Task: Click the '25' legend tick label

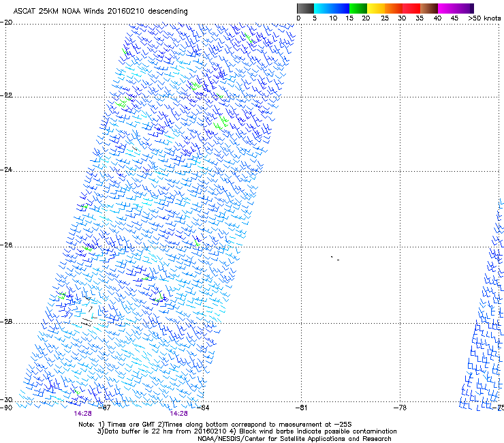Action: [x=385, y=18]
